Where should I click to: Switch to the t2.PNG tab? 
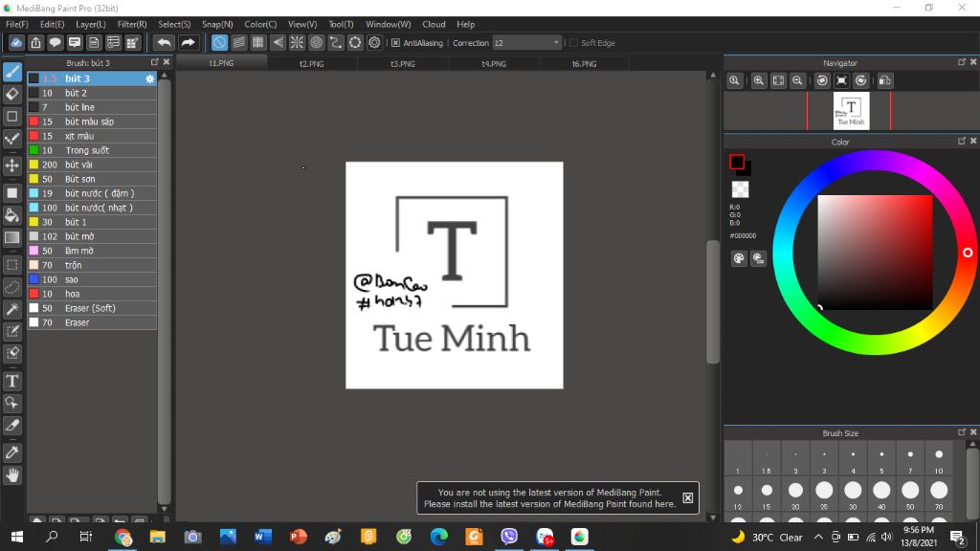coord(312,64)
